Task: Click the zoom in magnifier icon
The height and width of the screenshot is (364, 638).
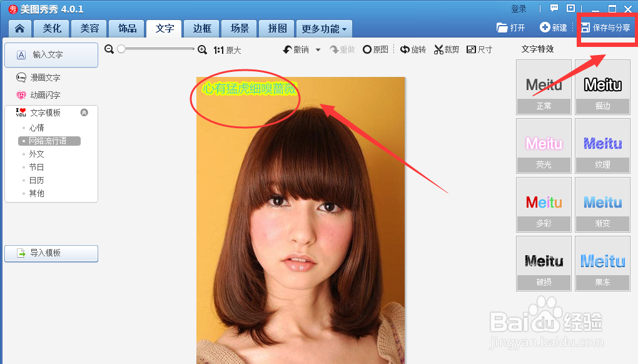Action: pyautogui.click(x=202, y=49)
